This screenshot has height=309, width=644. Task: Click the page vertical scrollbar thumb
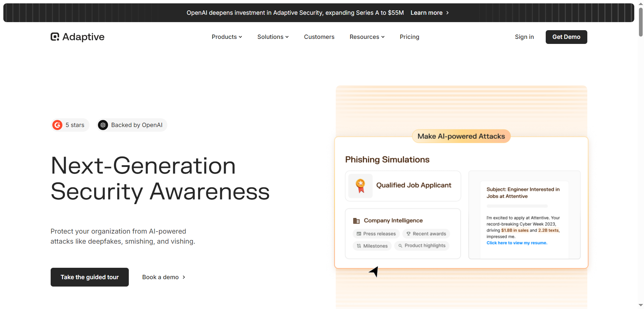(x=641, y=22)
